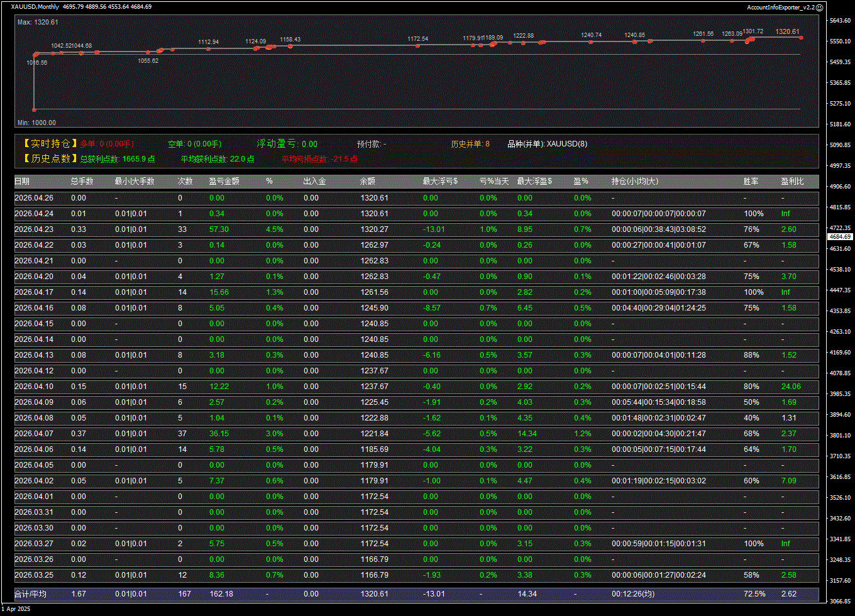
Task: Click the AccountInfoExporter smiley face icon
Action: click(819, 7)
